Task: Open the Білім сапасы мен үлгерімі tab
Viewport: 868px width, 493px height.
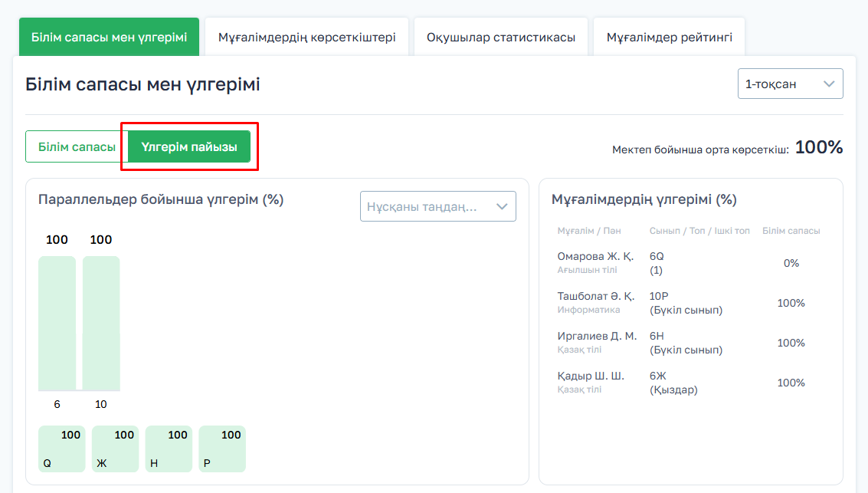Action: [x=109, y=37]
